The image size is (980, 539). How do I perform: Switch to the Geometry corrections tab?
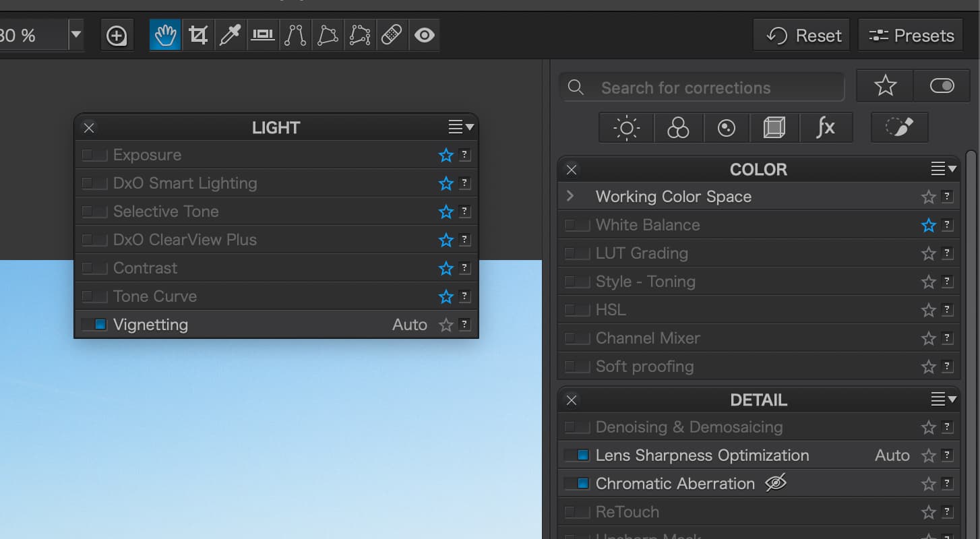pyautogui.click(x=774, y=127)
